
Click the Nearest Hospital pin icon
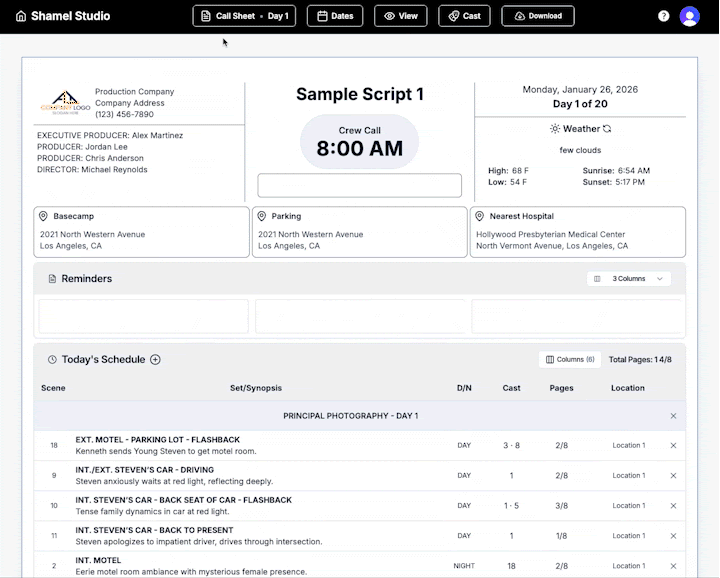480,216
